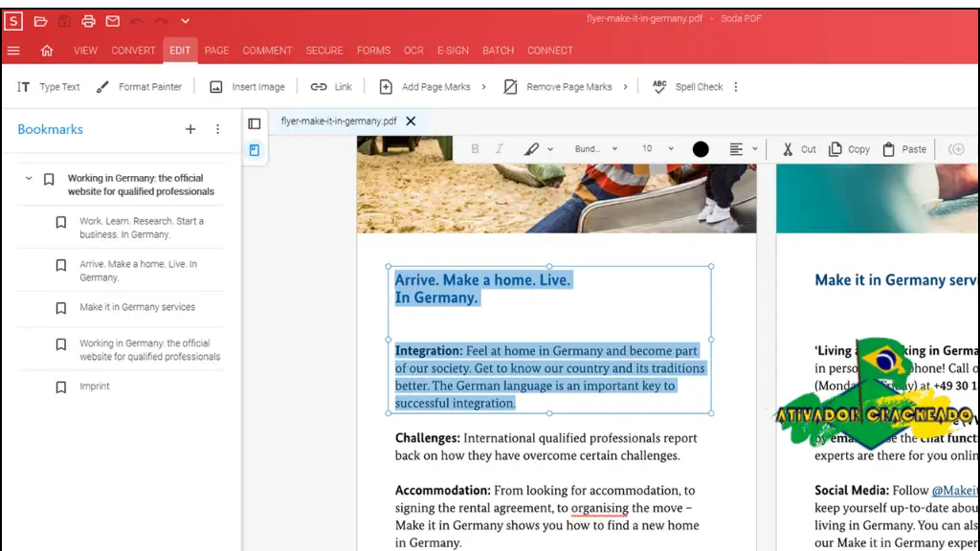Switch to the CONVERT tab
Viewport: 980px width, 551px height.
tap(133, 51)
